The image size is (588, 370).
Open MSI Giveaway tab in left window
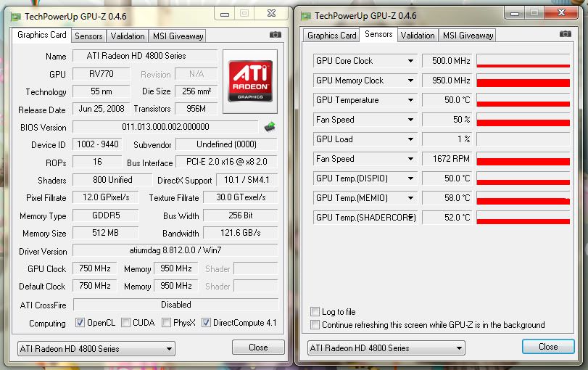(178, 36)
